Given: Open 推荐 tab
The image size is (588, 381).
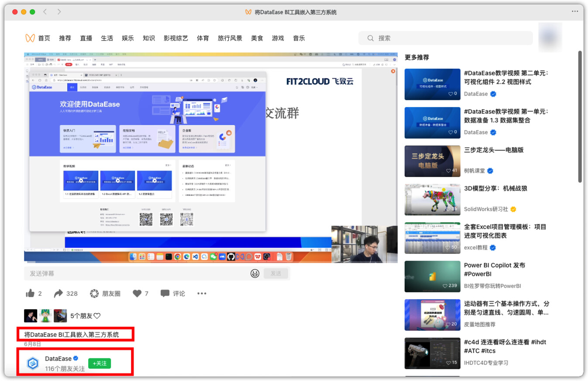Looking at the screenshot, I should pyautogui.click(x=65, y=38).
